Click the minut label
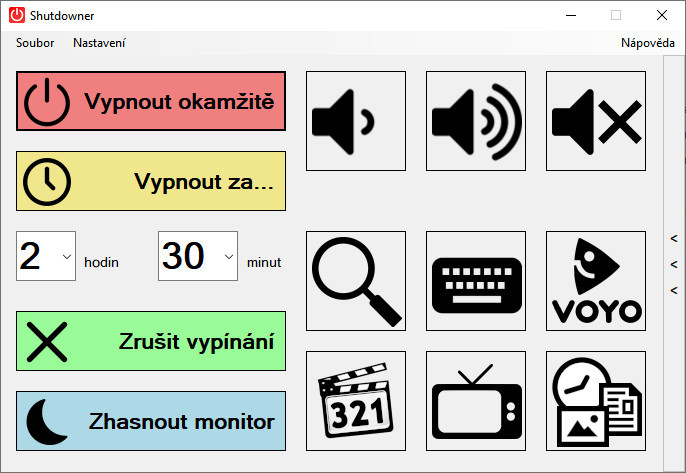686x473 pixels. [264, 263]
